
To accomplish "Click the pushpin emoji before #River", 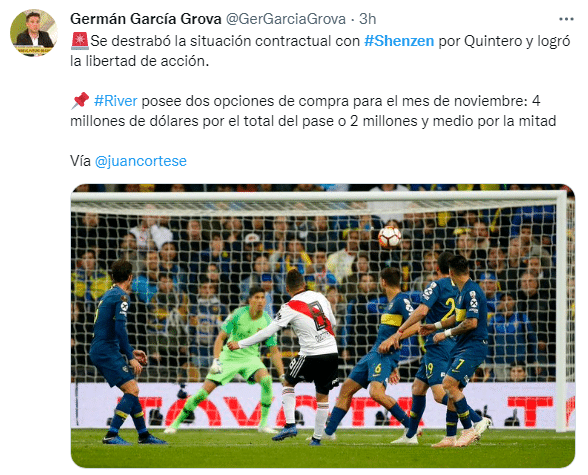I will 80,100.
